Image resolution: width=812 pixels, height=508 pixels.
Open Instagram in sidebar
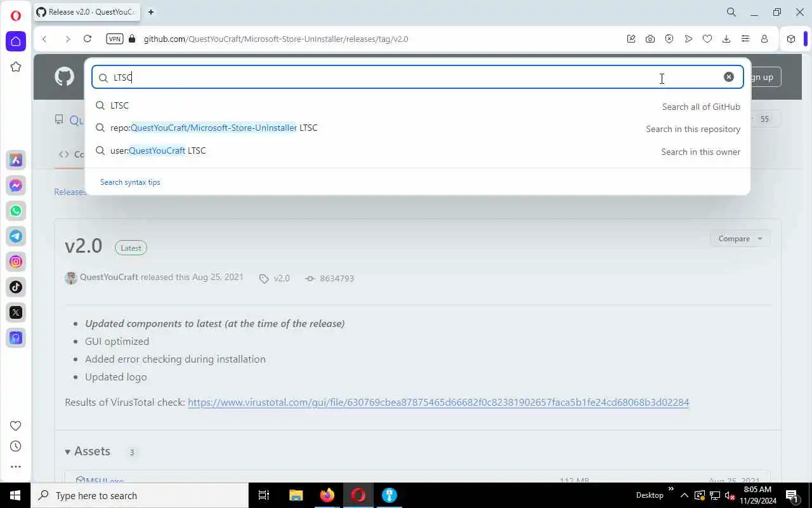click(x=16, y=262)
